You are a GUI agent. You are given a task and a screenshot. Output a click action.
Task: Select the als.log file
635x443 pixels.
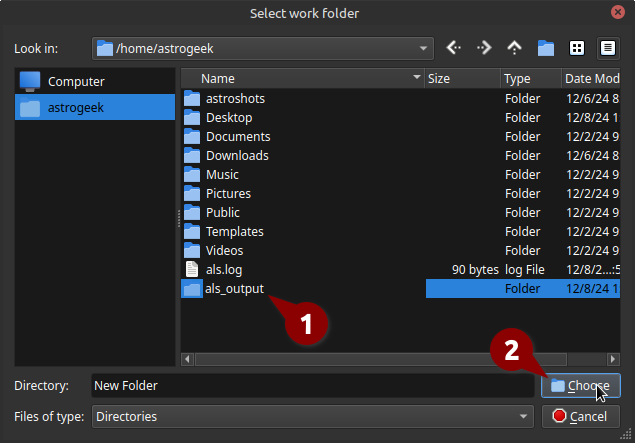[x=400, y=270]
